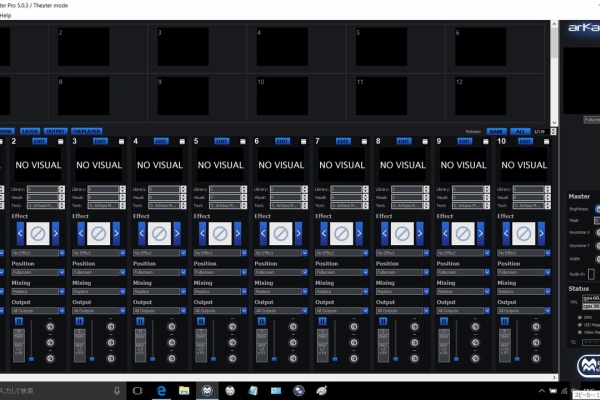Screen dimensions: 600x400
Task: Click the MediaMaster taskbar icon
Action: (x=207, y=390)
